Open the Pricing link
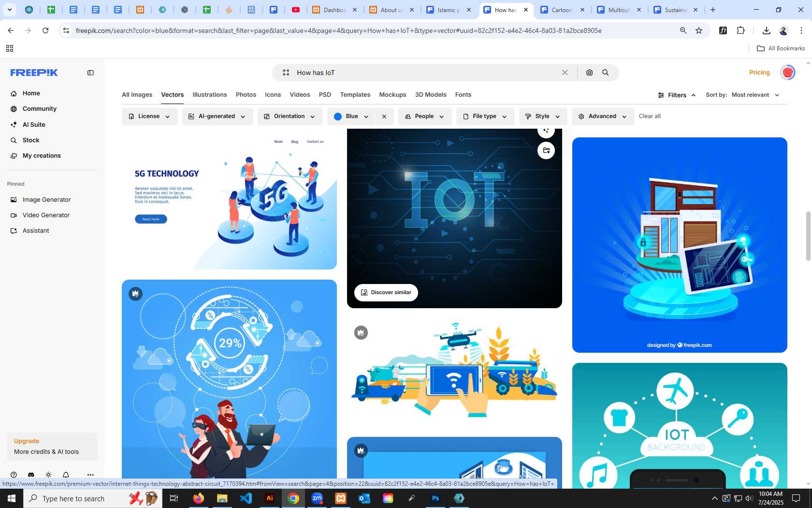Image resolution: width=812 pixels, height=508 pixels. click(x=759, y=73)
